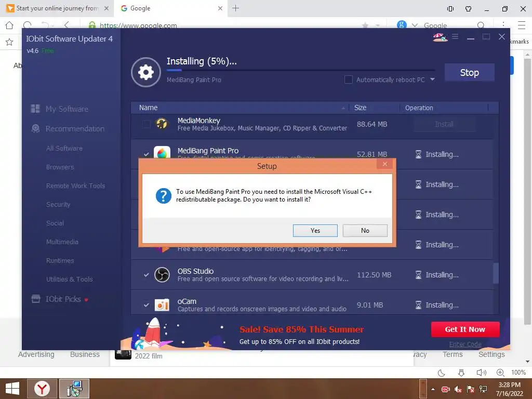Uncheck the OBS Studio checkbox
The width and height of the screenshot is (532, 399).
[146, 275]
